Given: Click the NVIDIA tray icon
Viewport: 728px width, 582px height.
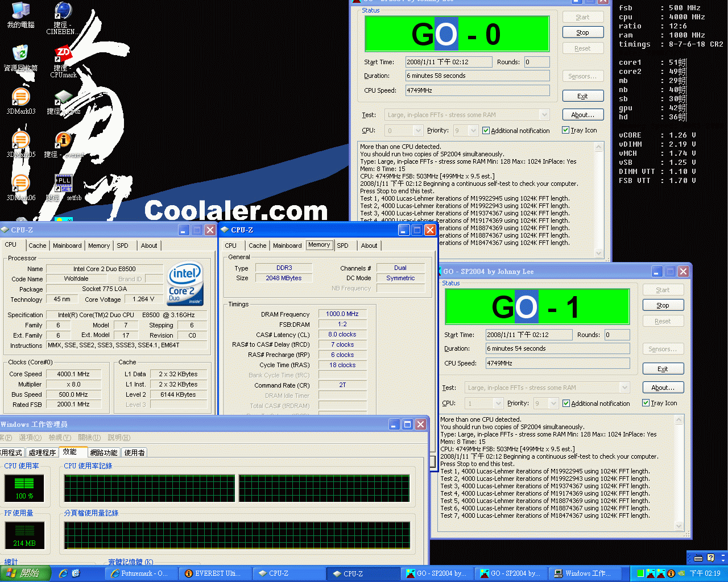Looking at the screenshot, I should [x=680, y=573].
